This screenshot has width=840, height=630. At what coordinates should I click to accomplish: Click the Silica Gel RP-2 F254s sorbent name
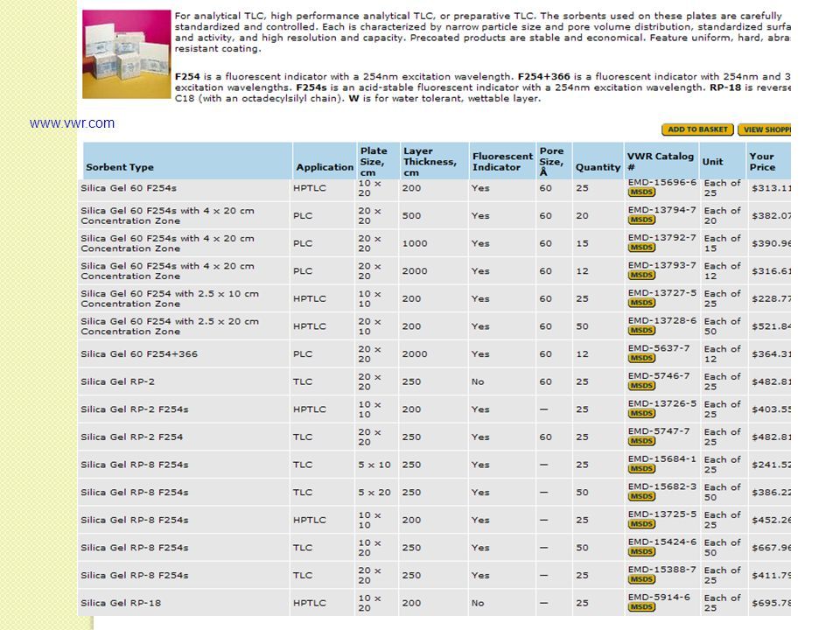135,409
